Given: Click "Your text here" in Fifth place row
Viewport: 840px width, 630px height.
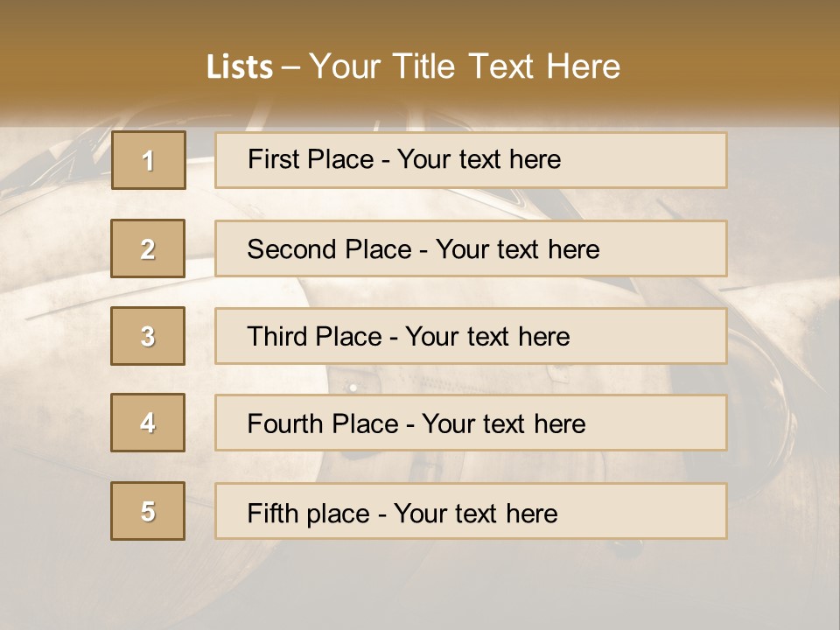Looking at the screenshot, I should pyautogui.click(x=475, y=513).
